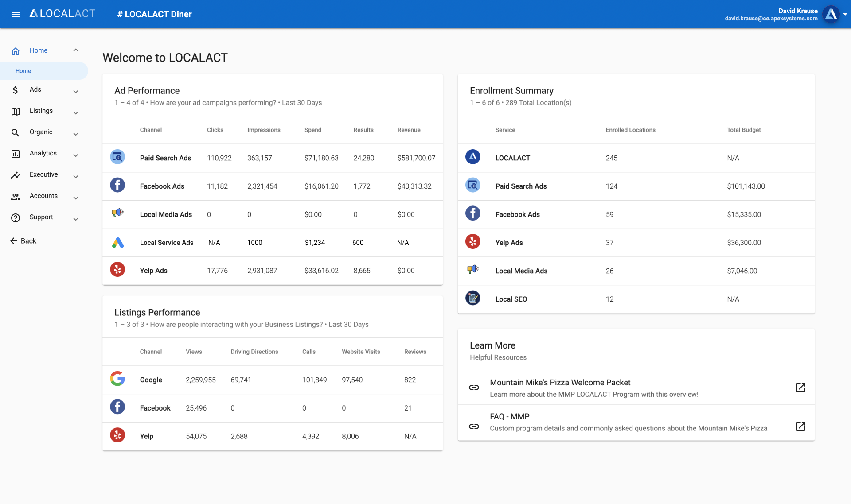Screen dimensions: 851x504
Task: Click the Driving Directions column header
Action: coord(254,352)
